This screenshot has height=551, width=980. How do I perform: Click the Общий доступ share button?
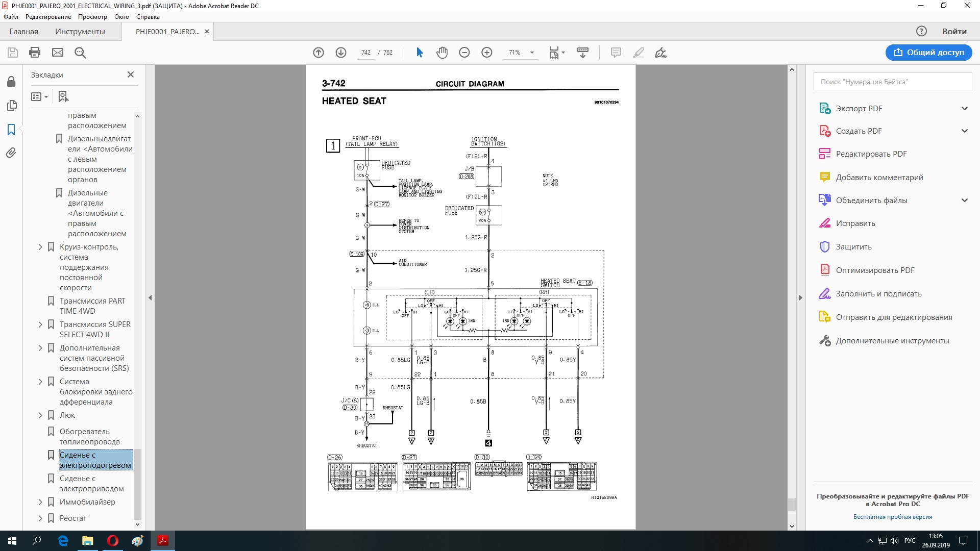[928, 53]
